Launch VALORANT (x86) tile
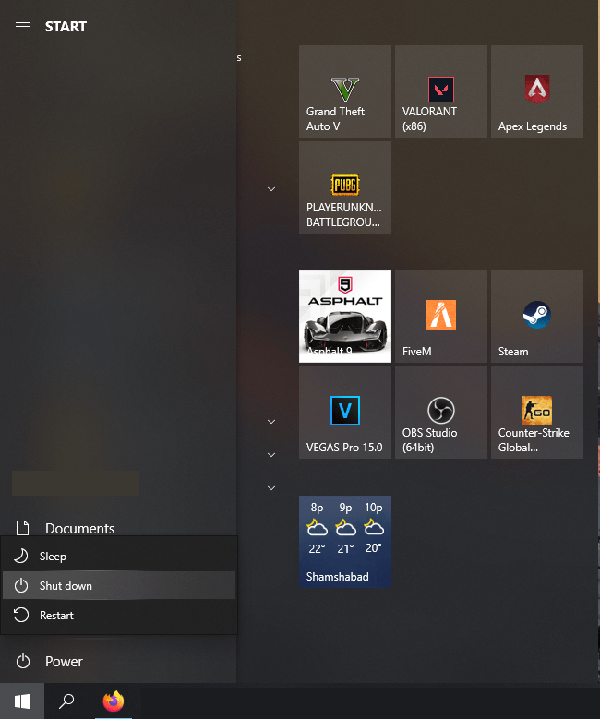The height and width of the screenshot is (719, 600). point(441,91)
